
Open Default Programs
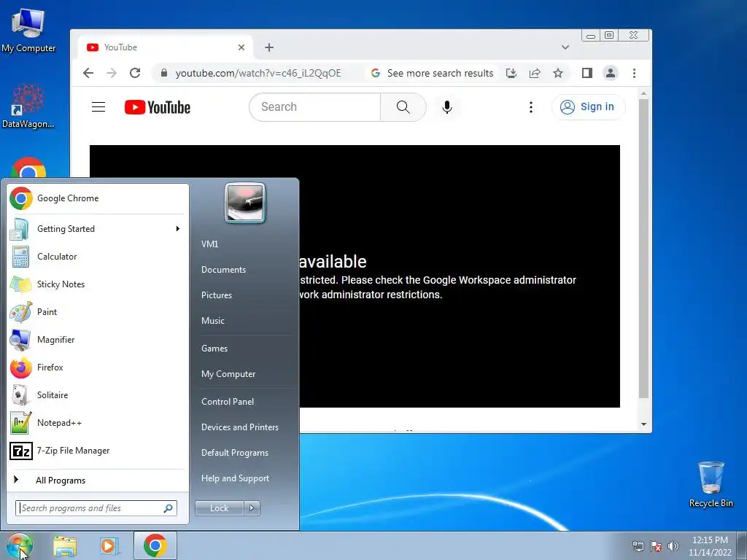coord(234,453)
